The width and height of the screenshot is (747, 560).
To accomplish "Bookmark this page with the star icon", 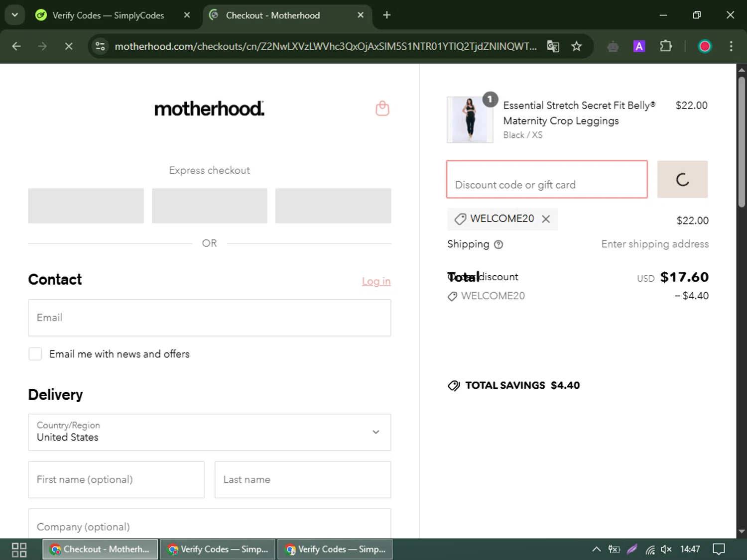I will coord(576,46).
